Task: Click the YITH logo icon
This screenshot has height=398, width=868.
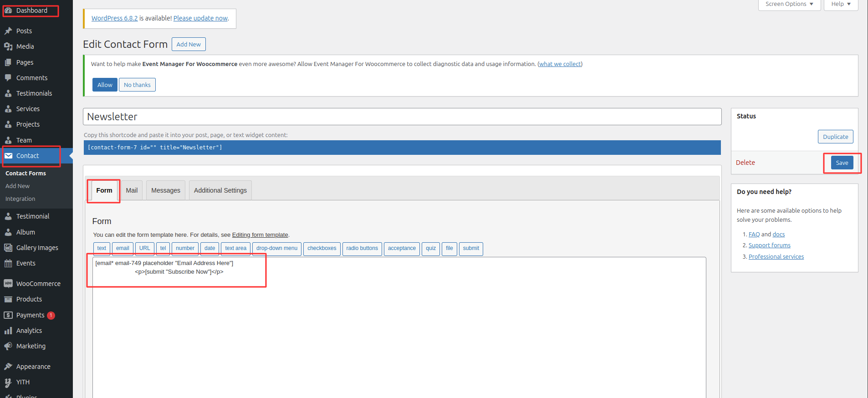Action: coord(8,382)
